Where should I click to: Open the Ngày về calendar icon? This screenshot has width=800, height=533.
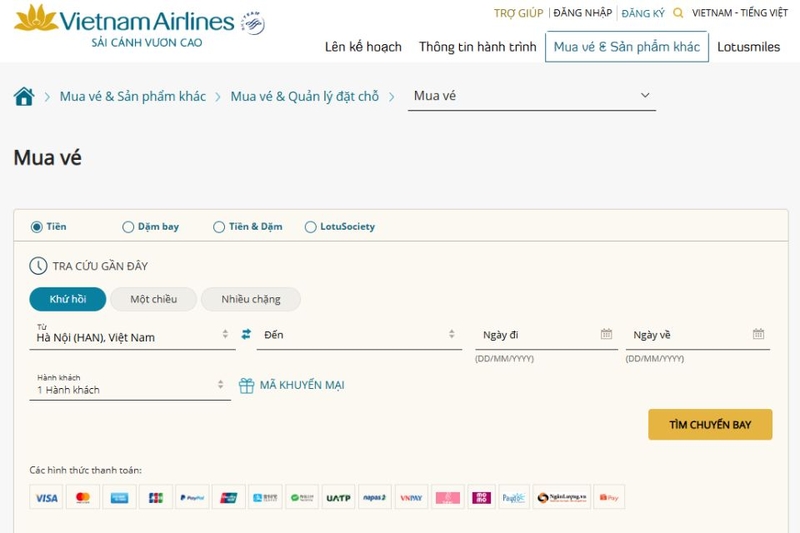[759, 334]
